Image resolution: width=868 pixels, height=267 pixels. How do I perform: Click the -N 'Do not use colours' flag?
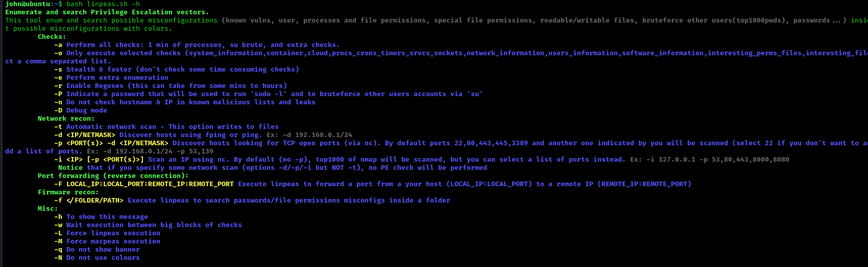pyautogui.click(x=58, y=258)
